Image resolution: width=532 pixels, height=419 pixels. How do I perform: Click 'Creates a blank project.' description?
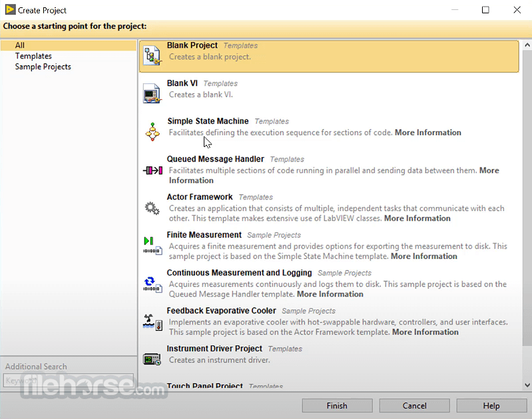point(210,57)
